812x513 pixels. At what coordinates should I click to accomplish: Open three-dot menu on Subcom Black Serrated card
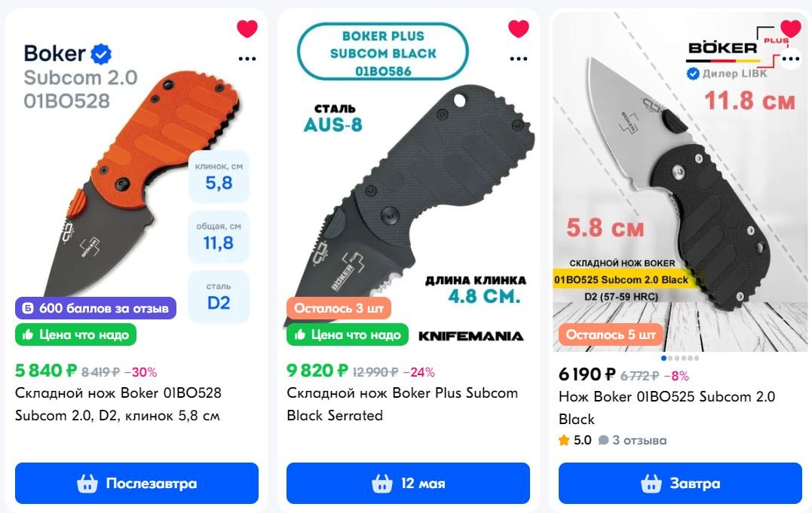pyautogui.click(x=519, y=59)
